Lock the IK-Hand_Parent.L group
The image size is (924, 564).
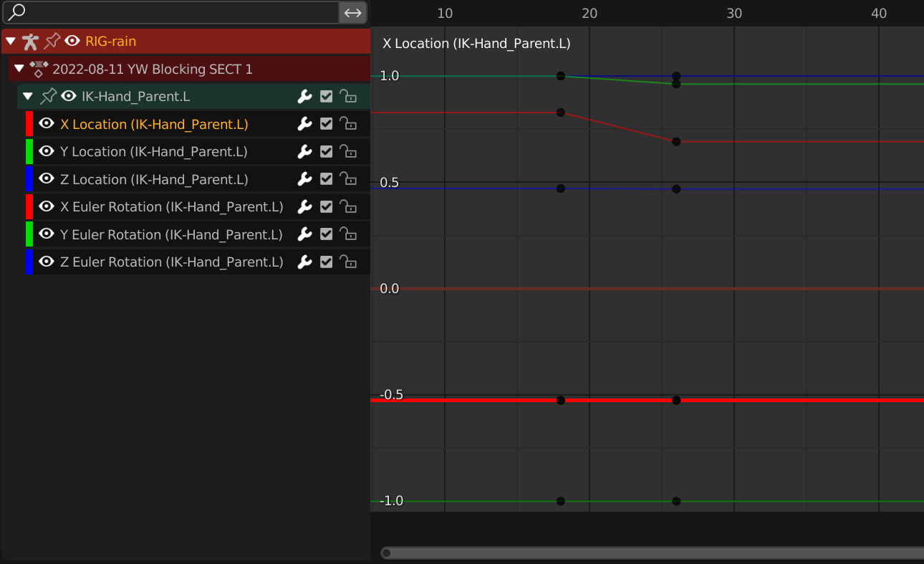pos(348,97)
